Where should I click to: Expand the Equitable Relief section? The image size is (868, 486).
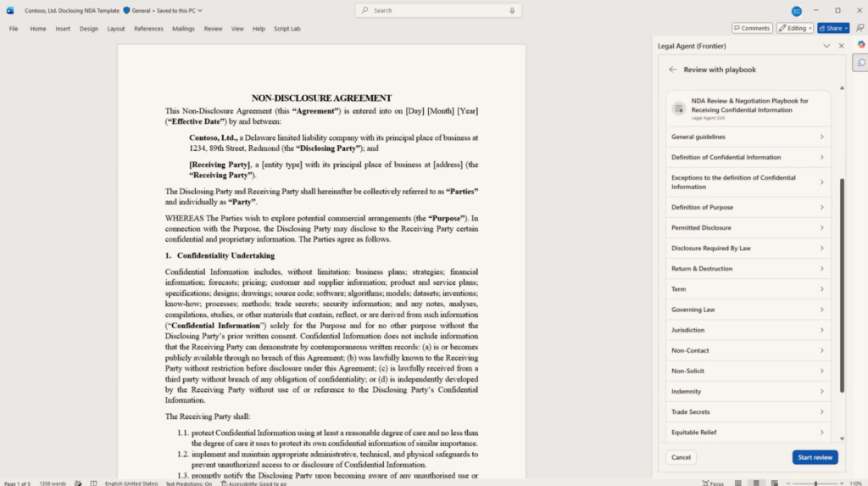pyautogui.click(x=748, y=433)
